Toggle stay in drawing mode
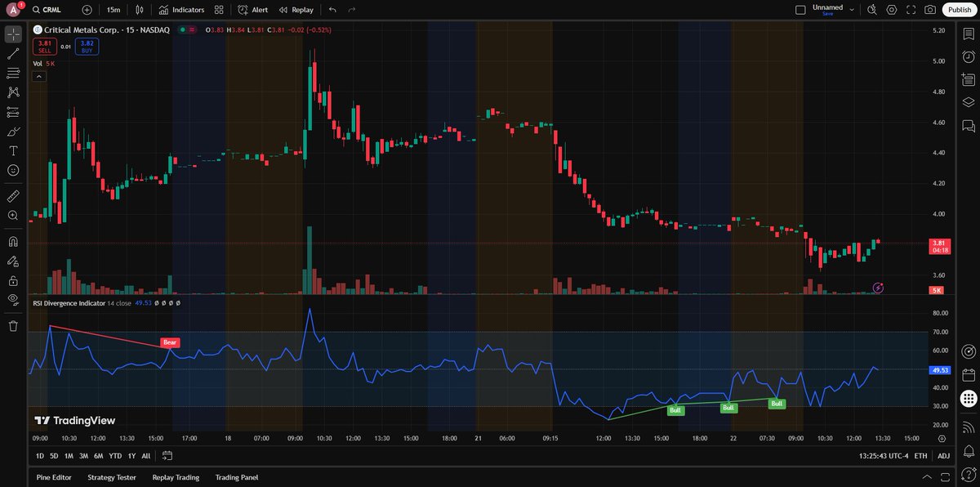The height and width of the screenshot is (487, 980). click(13, 261)
